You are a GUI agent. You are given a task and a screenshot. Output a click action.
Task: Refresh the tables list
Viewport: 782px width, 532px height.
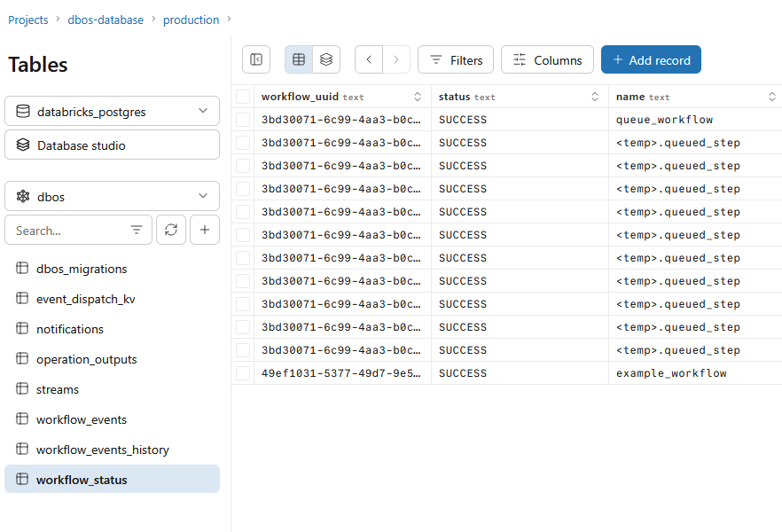click(x=171, y=230)
